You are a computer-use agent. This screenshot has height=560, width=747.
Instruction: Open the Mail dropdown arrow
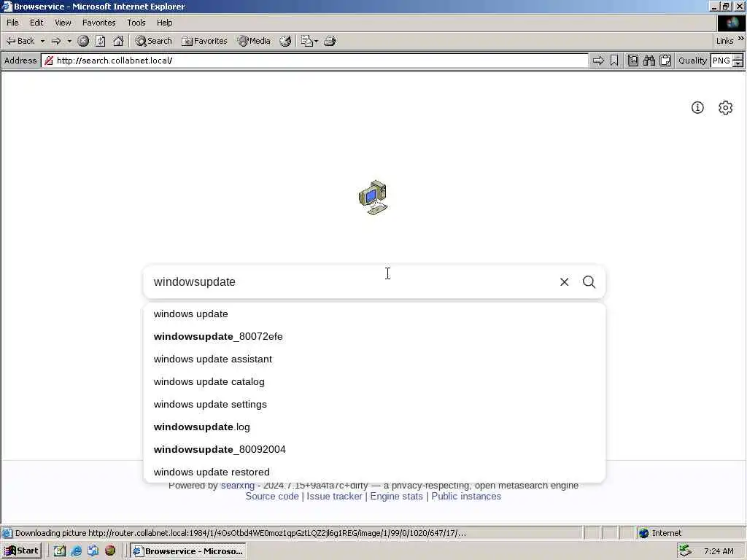click(317, 41)
